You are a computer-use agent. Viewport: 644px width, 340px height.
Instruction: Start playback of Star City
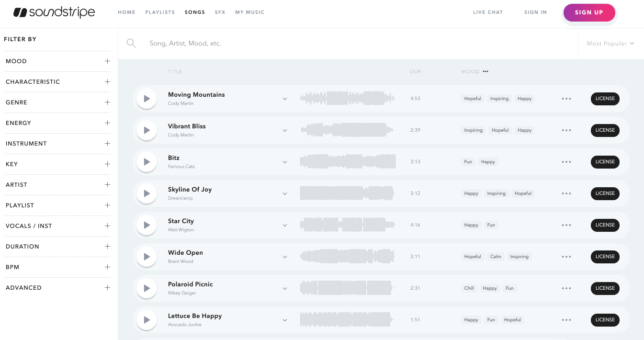(147, 225)
